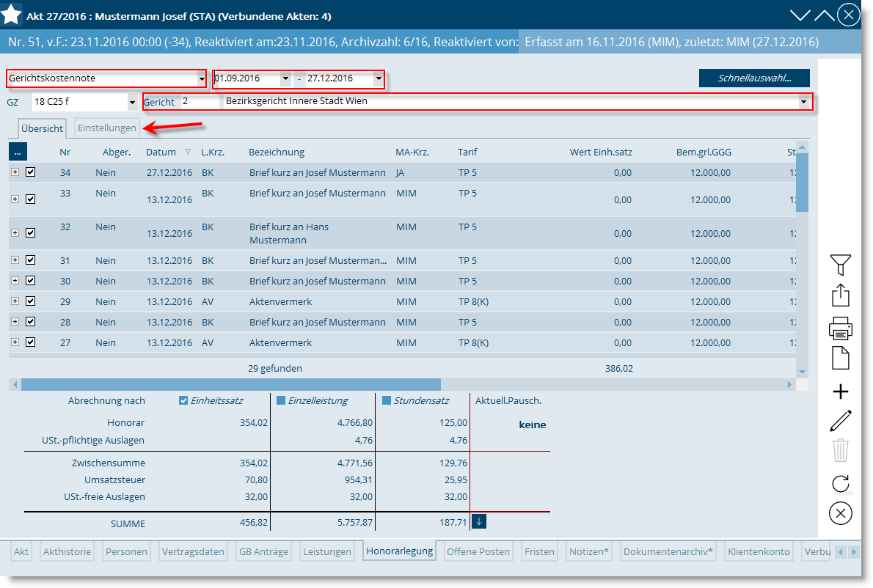Click the filter funnel icon
The image size is (873, 588).
840,265
